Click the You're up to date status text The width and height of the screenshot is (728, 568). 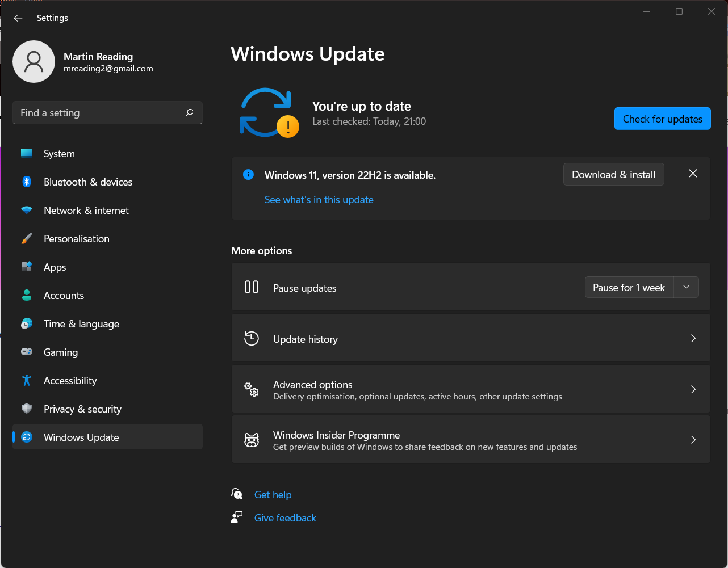coord(362,106)
